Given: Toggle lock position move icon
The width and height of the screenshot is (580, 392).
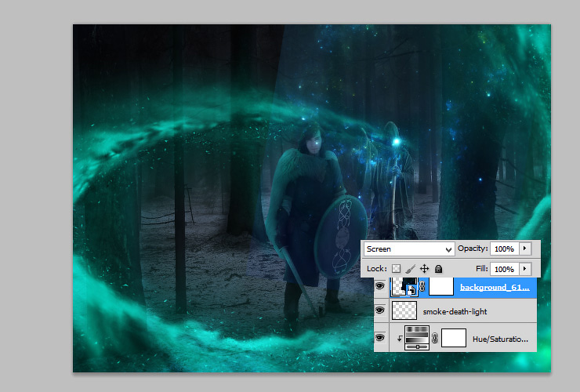Looking at the screenshot, I should pos(424,269).
